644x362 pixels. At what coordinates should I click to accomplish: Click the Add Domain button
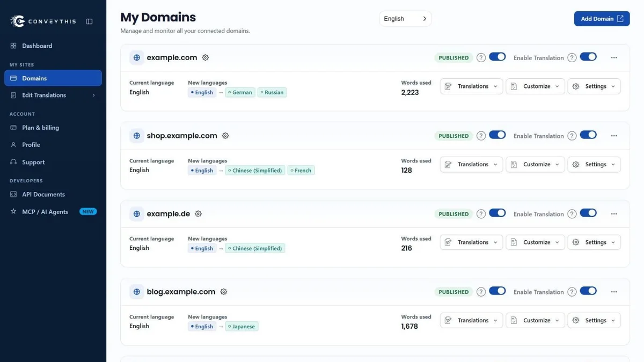coord(602,19)
